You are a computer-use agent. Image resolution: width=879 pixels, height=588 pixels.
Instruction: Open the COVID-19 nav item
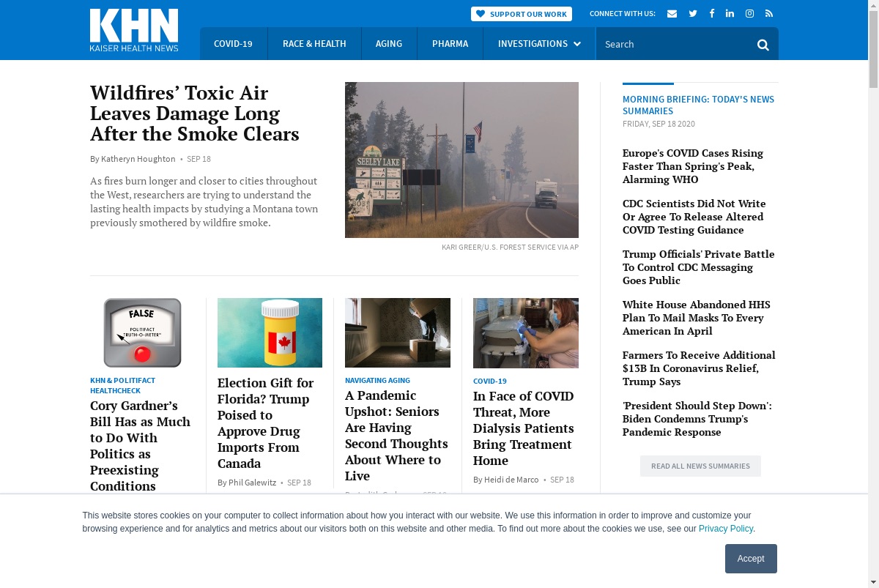(x=233, y=44)
